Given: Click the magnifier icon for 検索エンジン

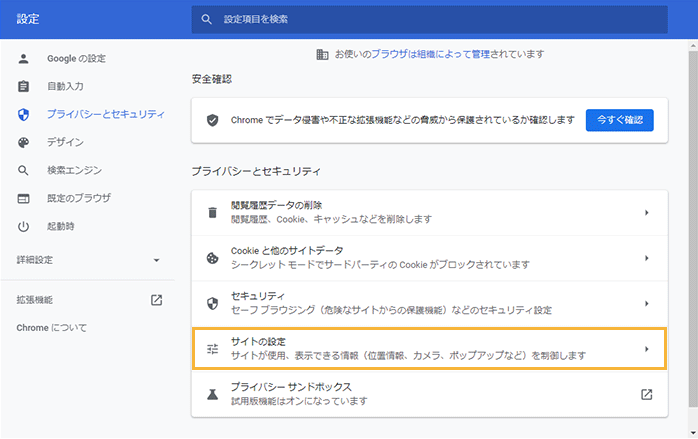Looking at the screenshot, I should pyautogui.click(x=24, y=171).
